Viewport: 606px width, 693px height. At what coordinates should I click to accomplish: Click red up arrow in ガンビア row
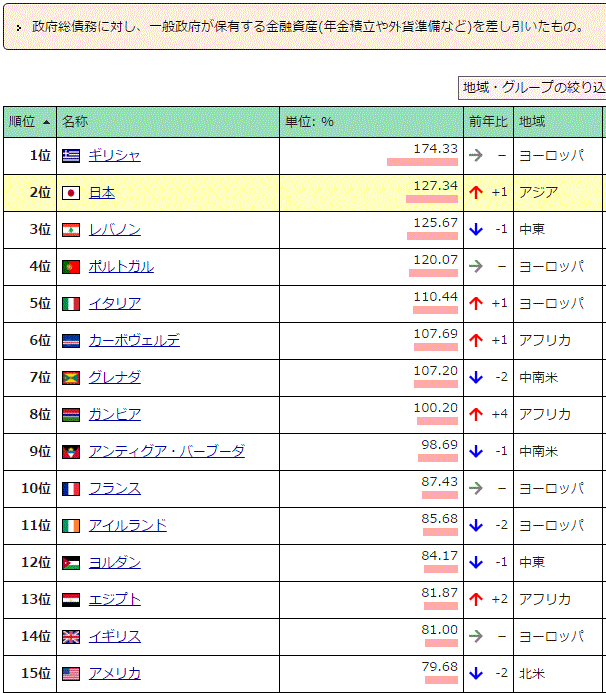click(476, 414)
